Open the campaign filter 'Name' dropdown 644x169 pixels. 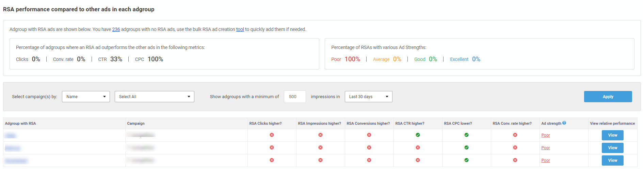[x=86, y=97]
